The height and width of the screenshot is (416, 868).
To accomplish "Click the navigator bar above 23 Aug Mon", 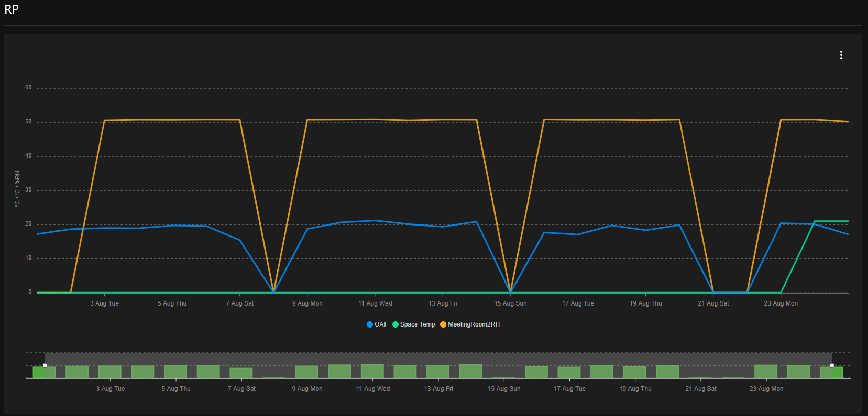I will pos(766,371).
